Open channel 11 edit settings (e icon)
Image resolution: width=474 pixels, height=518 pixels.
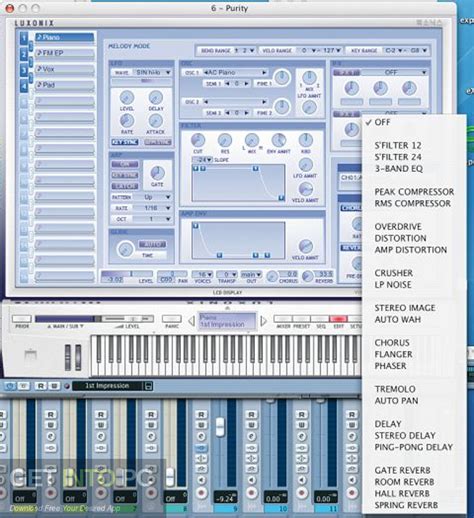click(301, 436)
